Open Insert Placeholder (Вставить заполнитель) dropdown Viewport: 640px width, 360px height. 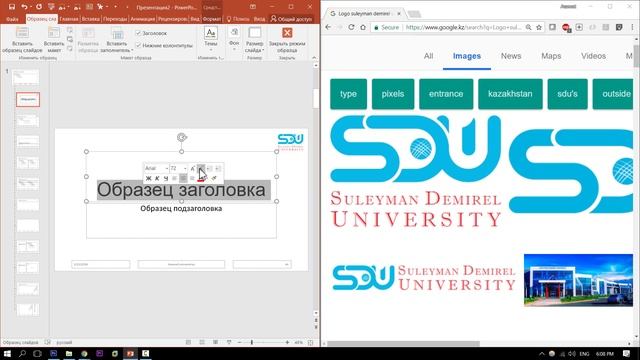[x=117, y=40]
